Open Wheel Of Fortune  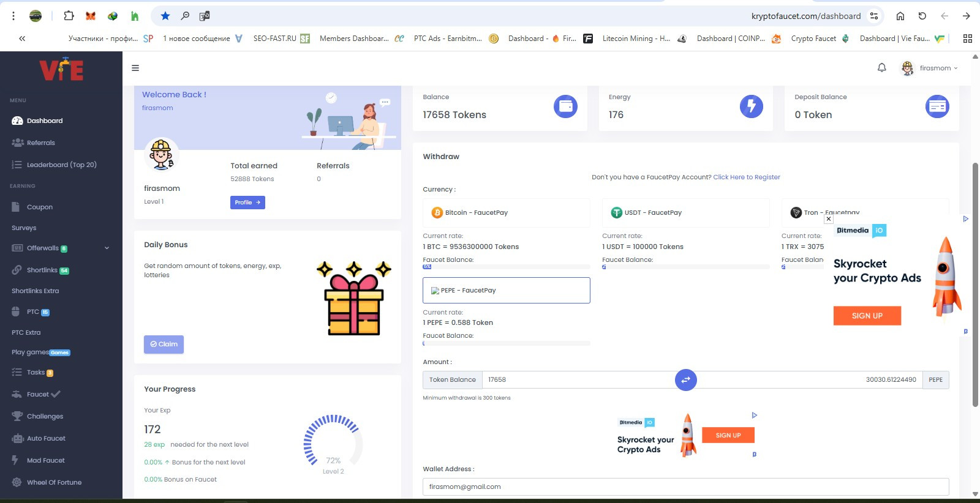54,482
